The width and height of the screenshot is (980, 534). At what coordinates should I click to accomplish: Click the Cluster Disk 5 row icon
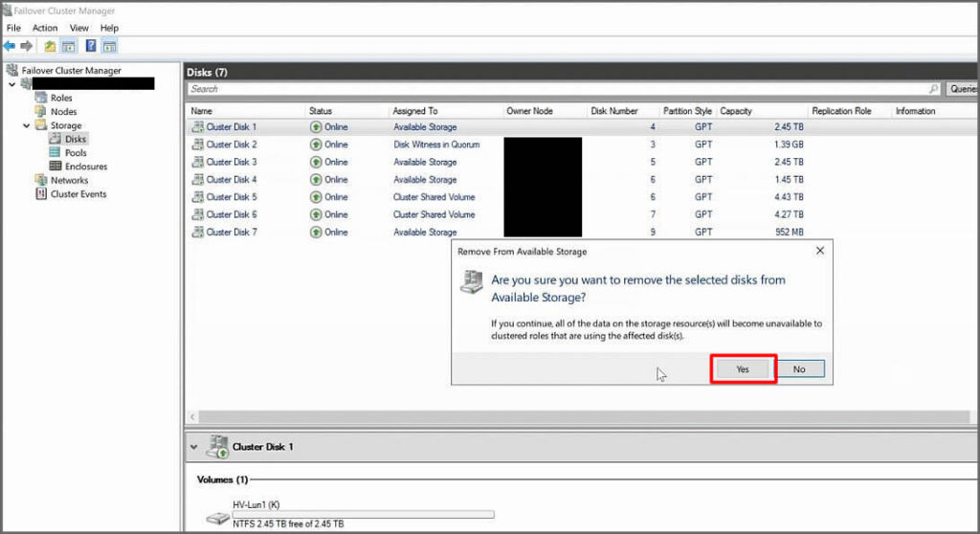pyautogui.click(x=197, y=197)
